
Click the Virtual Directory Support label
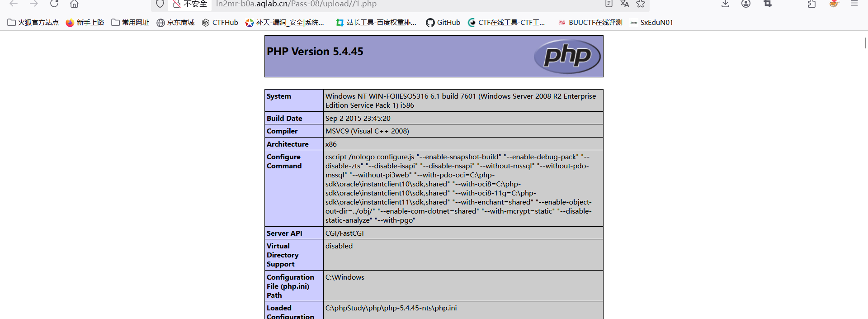click(283, 255)
